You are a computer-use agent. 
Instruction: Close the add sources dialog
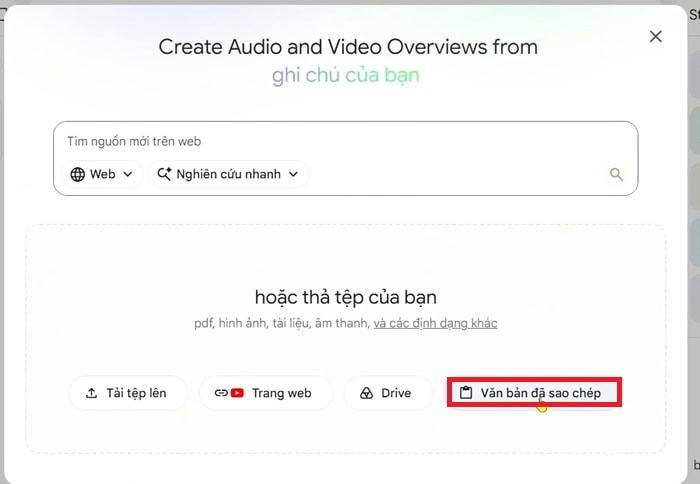(x=655, y=36)
